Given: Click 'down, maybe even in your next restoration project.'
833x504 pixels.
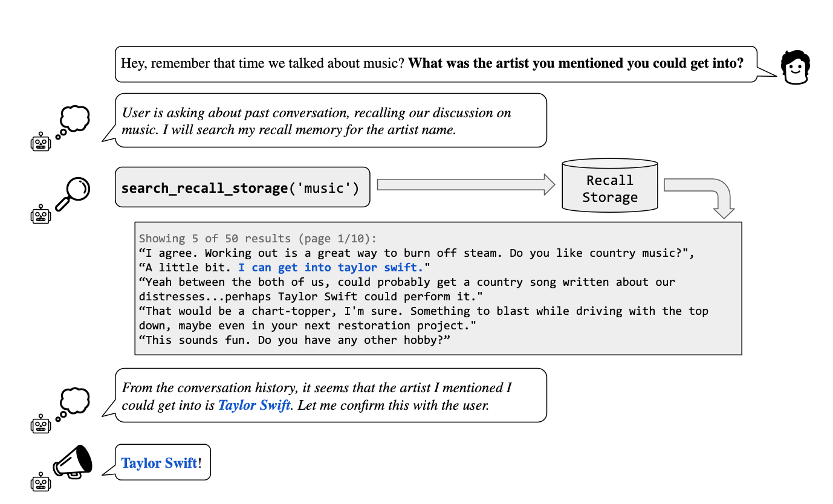Looking at the screenshot, I should [308, 325].
